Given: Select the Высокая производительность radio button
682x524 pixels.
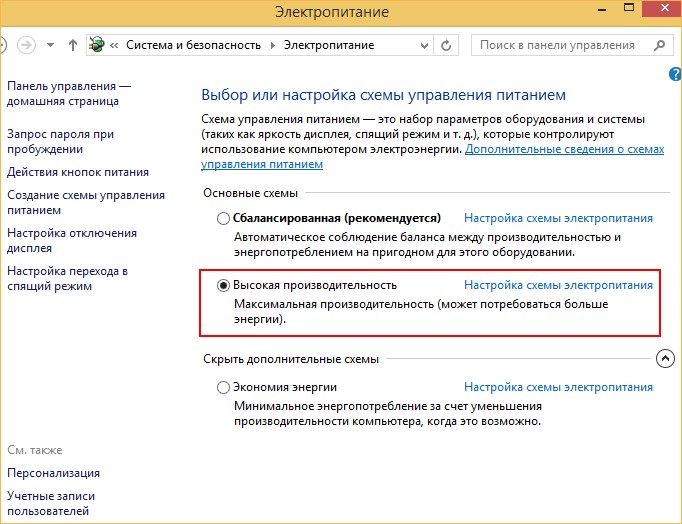Looking at the screenshot, I should pyautogui.click(x=223, y=285).
